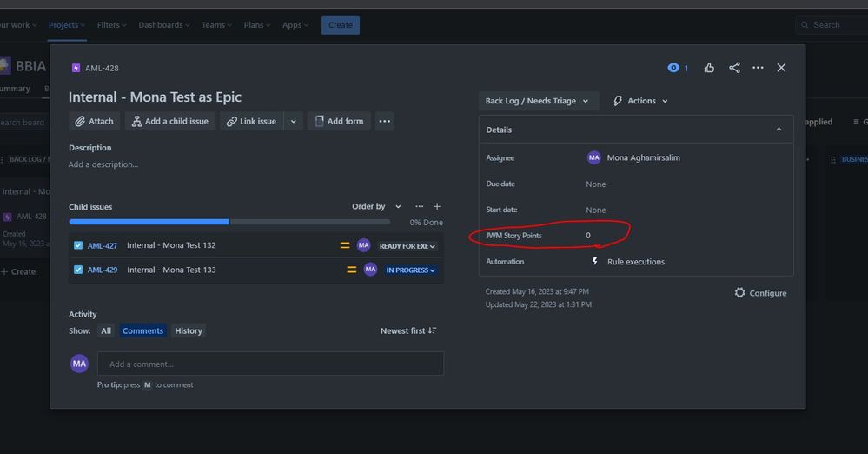Open the Apps menu

coord(295,25)
